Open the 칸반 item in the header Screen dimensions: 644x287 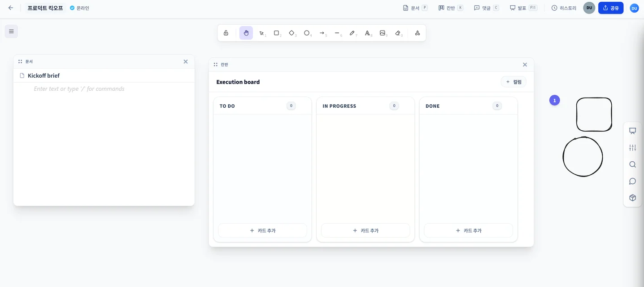tap(451, 8)
